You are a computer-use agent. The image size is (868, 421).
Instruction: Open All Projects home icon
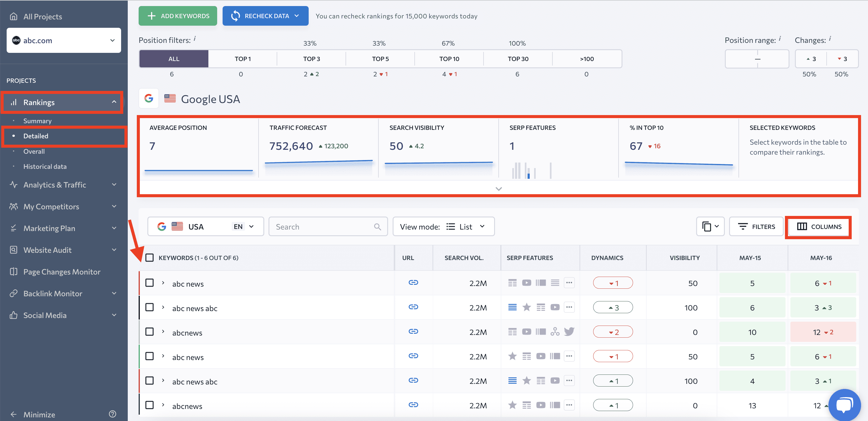tap(14, 17)
